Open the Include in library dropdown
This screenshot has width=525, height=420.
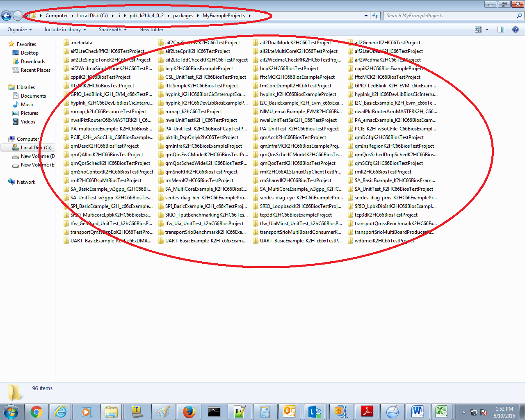pos(65,30)
